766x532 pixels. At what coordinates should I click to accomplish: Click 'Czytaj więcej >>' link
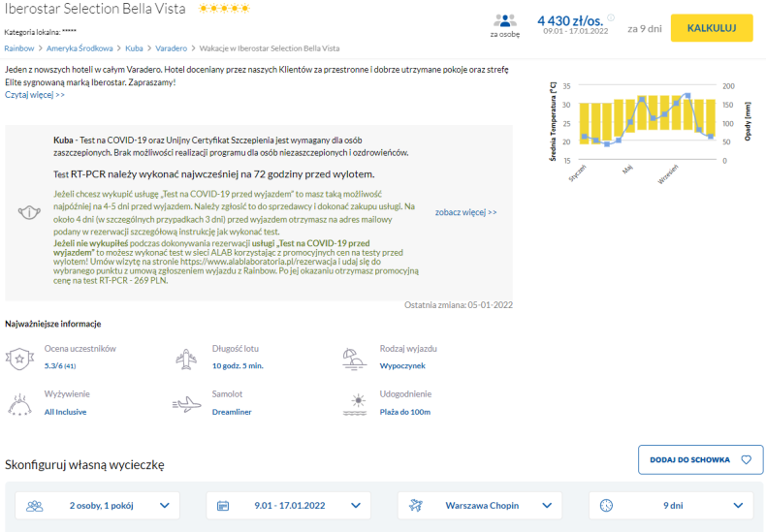click(35, 95)
